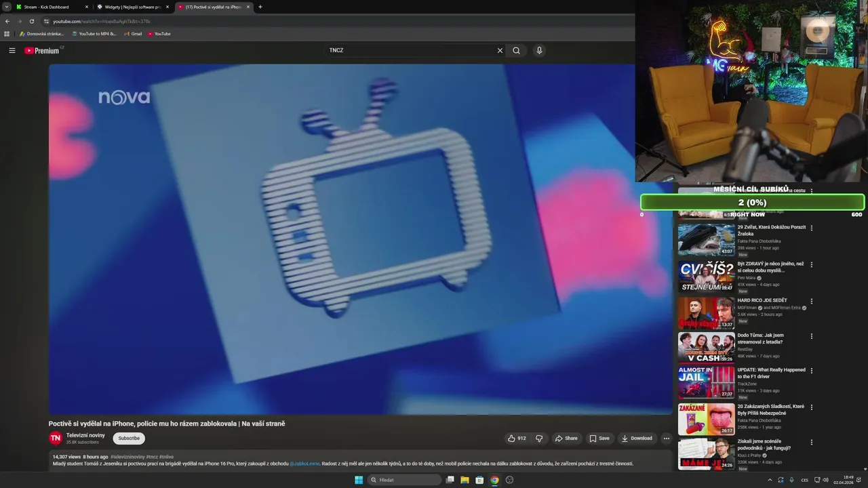Like the video with 912 likes
Viewport: 868px width, 488px height.
517,438
